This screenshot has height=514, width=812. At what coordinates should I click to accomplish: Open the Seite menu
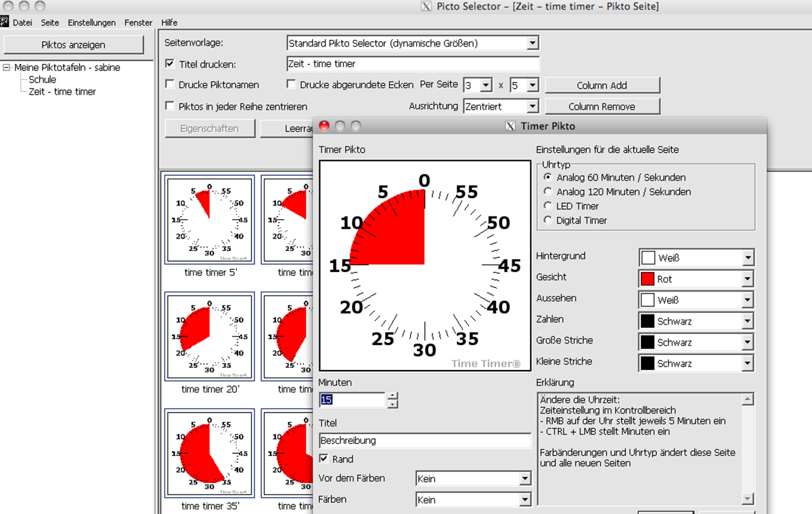pyautogui.click(x=50, y=22)
